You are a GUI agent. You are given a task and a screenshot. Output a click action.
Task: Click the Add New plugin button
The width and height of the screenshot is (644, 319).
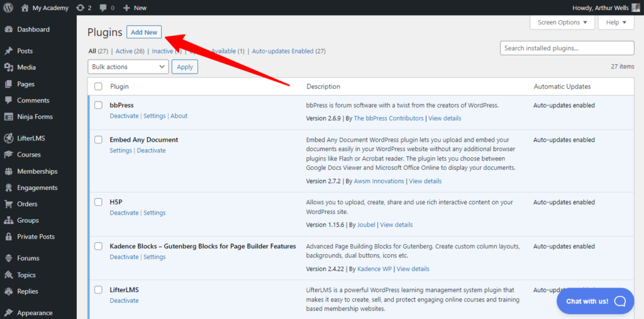[x=144, y=32]
